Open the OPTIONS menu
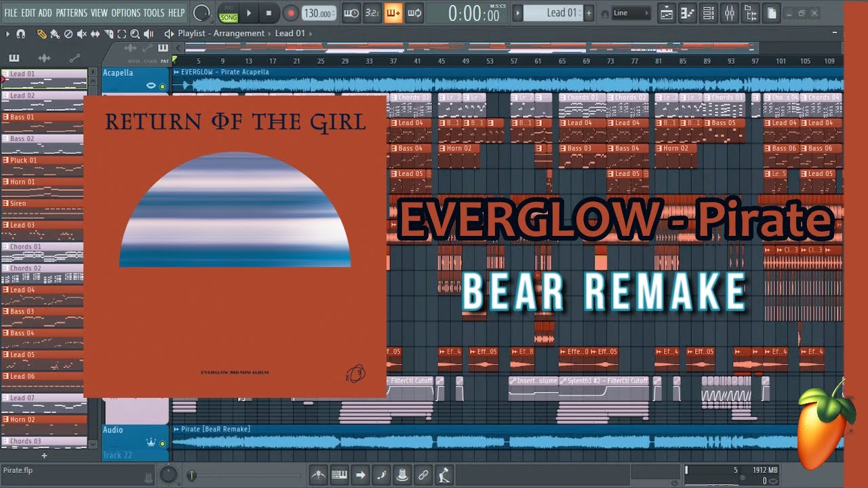This screenshot has height=488, width=868. 125,13
